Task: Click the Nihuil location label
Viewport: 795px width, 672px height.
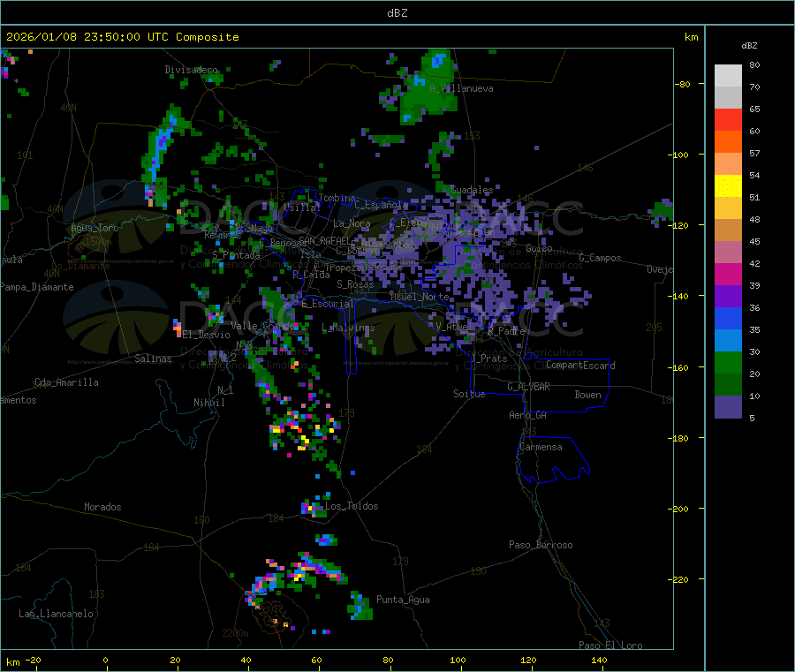Action: click(x=208, y=403)
